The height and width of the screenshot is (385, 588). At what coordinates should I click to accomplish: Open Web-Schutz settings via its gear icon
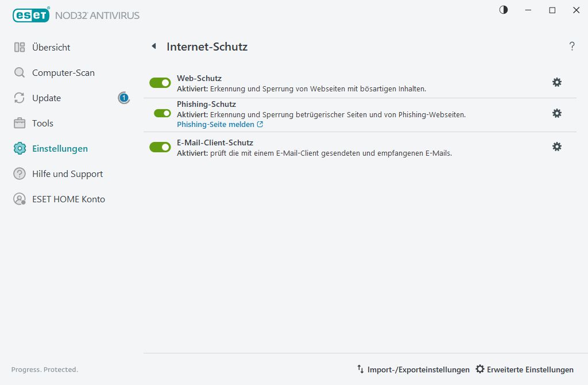(x=556, y=82)
